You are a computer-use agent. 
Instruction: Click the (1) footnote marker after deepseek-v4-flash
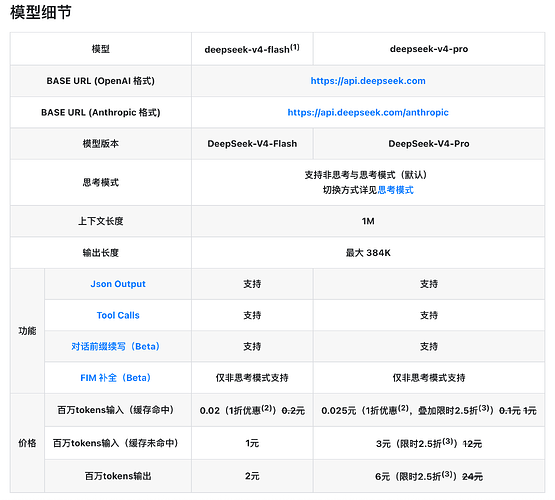pyautogui.click(x=294, y=47)
